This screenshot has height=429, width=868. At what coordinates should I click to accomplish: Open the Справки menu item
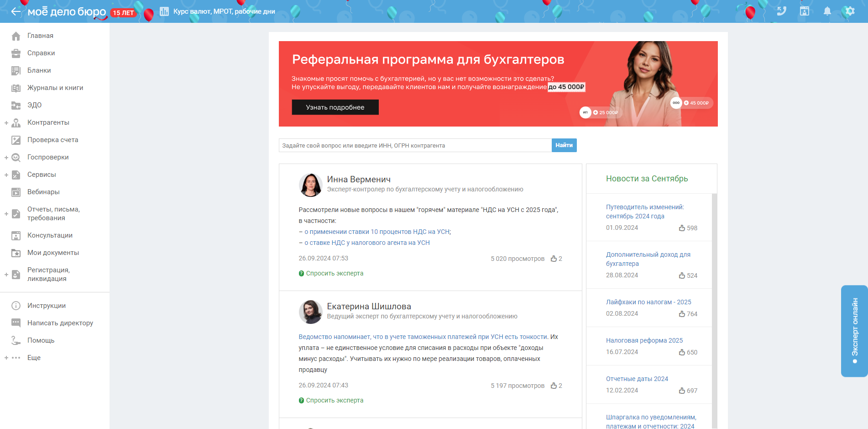41,53
